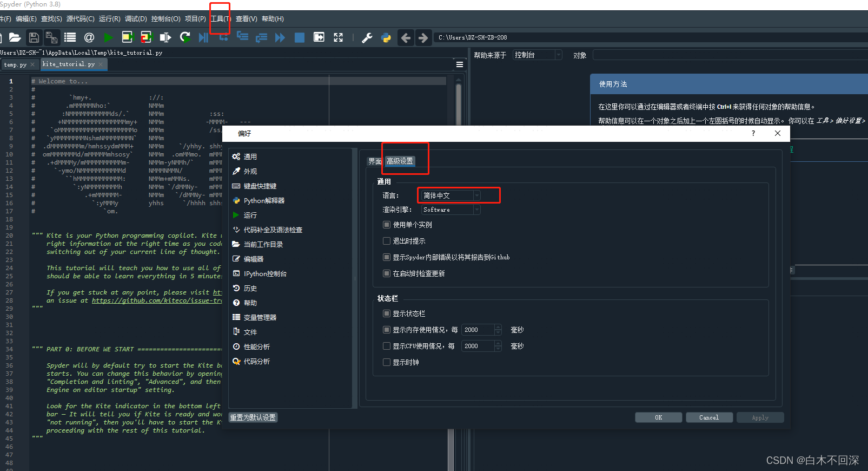Open the 渲染引擎 Software dropdown

click(451, 210)
